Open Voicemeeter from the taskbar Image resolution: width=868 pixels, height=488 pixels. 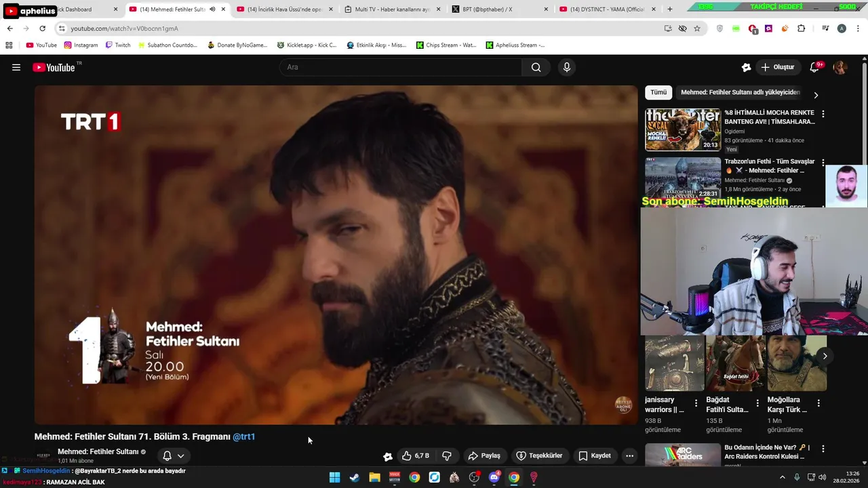click(x=395, y=477)
